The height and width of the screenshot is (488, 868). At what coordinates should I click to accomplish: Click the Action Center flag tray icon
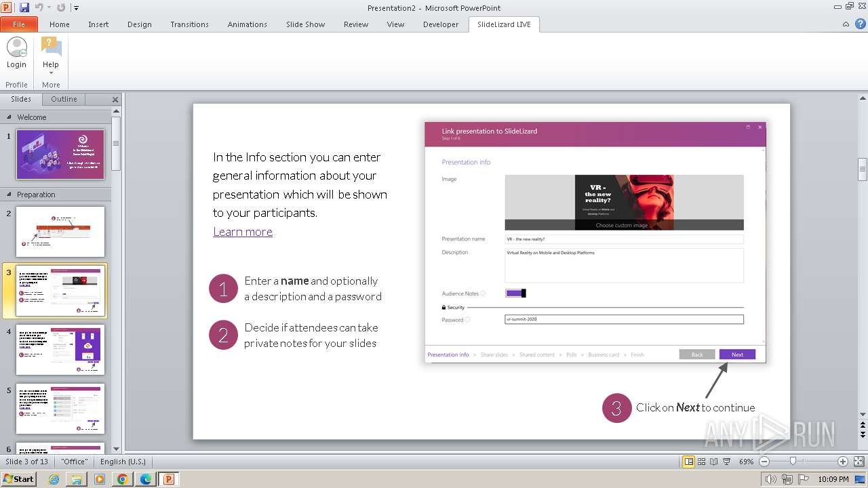point(804,480)
